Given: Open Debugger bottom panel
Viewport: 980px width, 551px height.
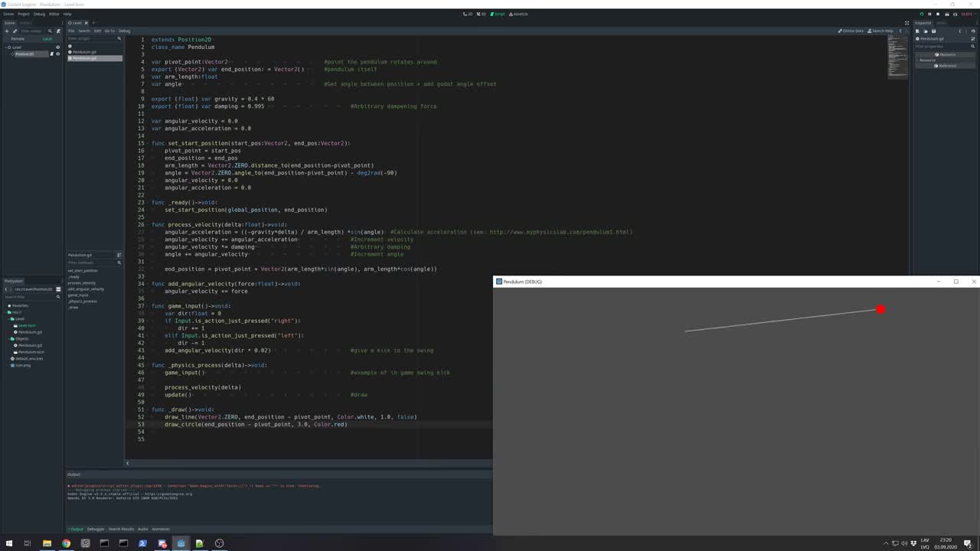Looking at the screenshot, I should click(x=96, y=529).
